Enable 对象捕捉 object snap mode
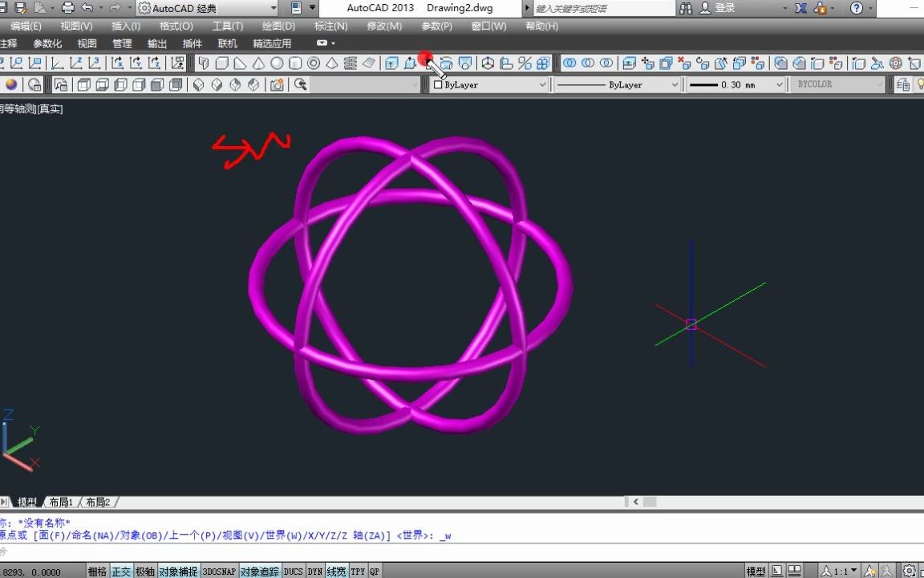This screenshot has height=578, width=924. coord(178,571)
